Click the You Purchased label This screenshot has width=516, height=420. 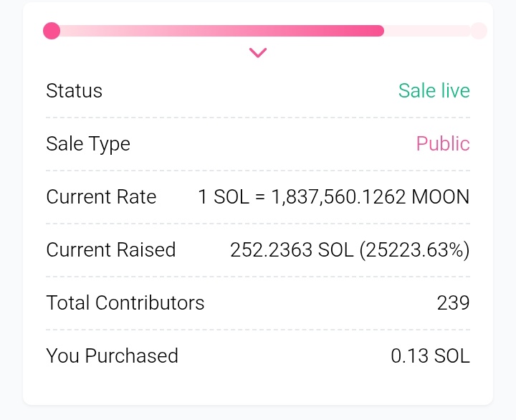(112, 356)
